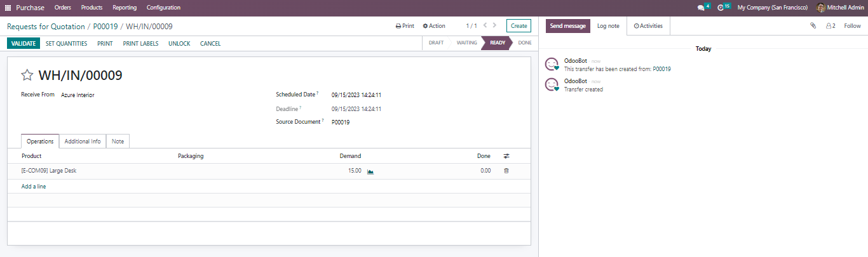This screenshot has height=257, width=868.
Task: Toggle Follow on this transfer
Action: click(852, 26)
